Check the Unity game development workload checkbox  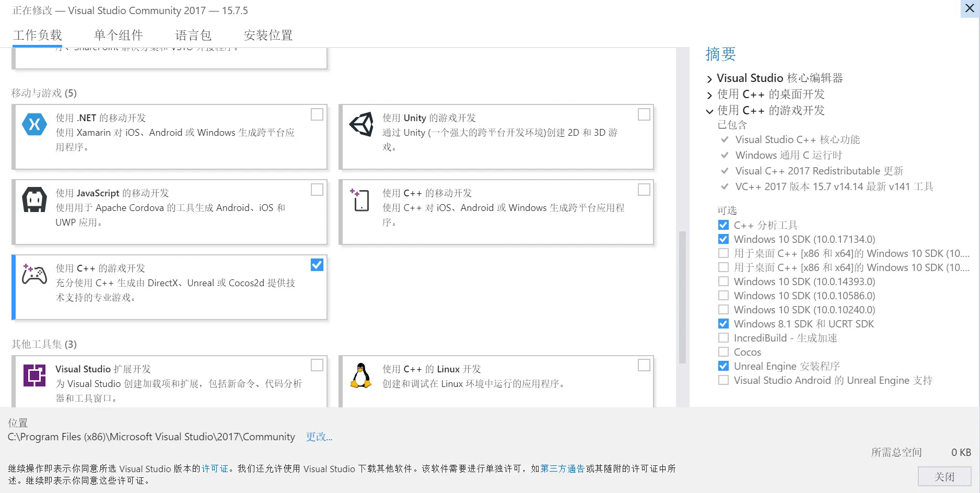(644, 114)
